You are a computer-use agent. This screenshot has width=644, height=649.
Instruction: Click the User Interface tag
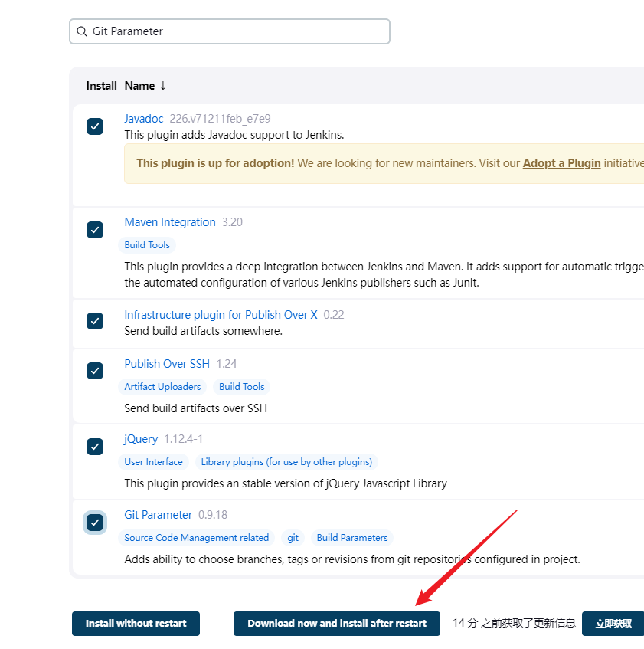coord(153,462)
